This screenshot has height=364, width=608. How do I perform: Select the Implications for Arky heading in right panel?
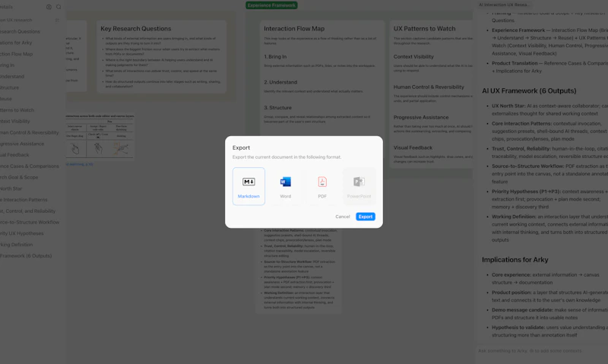[515, 260]
